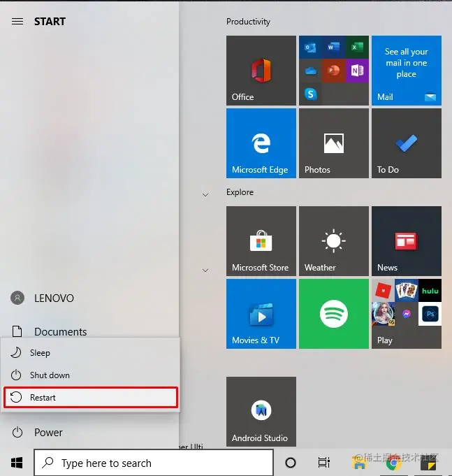Screen dimensions: 452x476
Task: Expand the chevron beside the Microsoft Store tile
Action: [x=205, y=271]
